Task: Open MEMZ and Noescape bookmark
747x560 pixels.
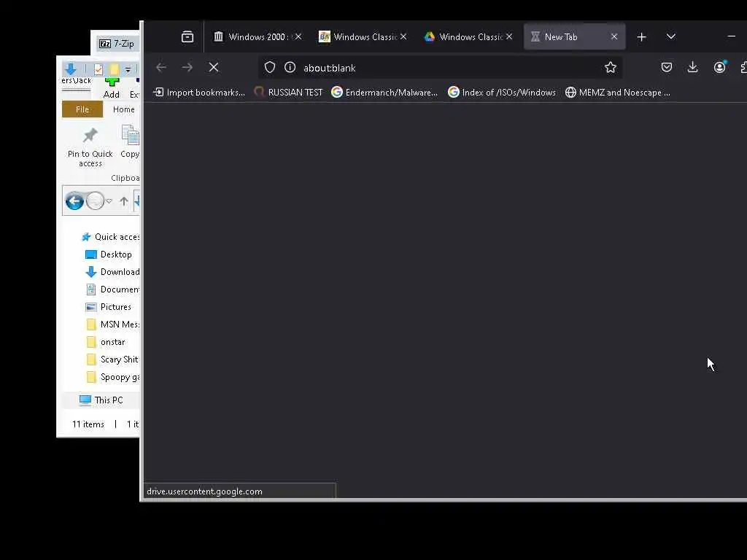Action: [617, 93]
